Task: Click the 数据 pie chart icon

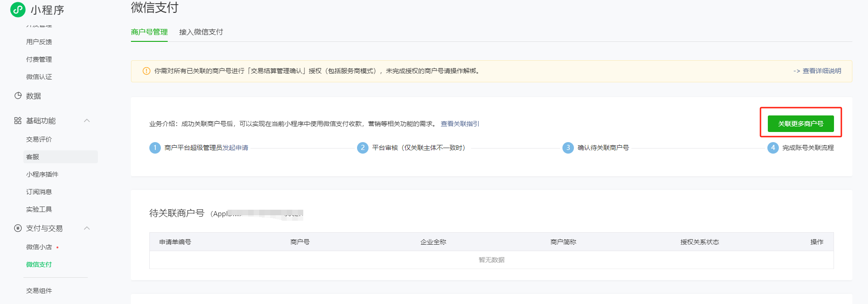Action: 18,96
